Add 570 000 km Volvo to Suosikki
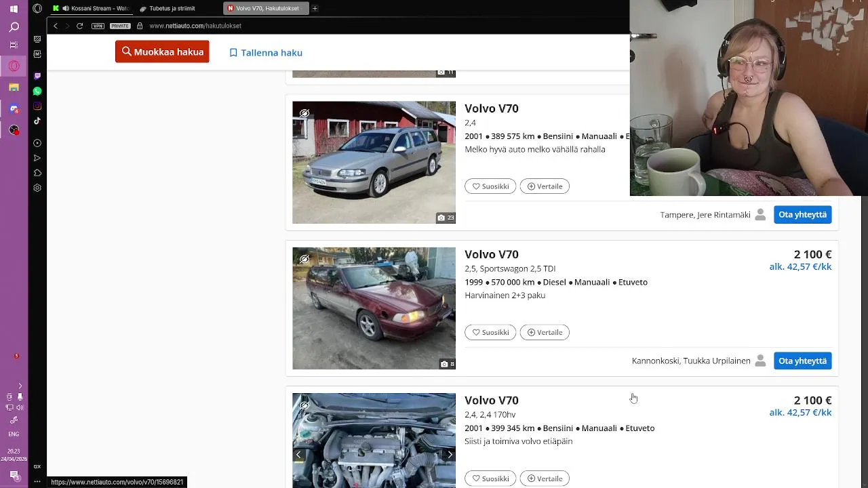 click(490, 332)
